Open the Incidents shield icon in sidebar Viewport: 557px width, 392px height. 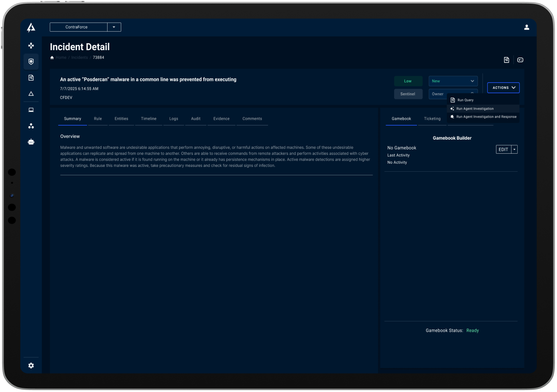pyautogui.click(x=31, y=61)
